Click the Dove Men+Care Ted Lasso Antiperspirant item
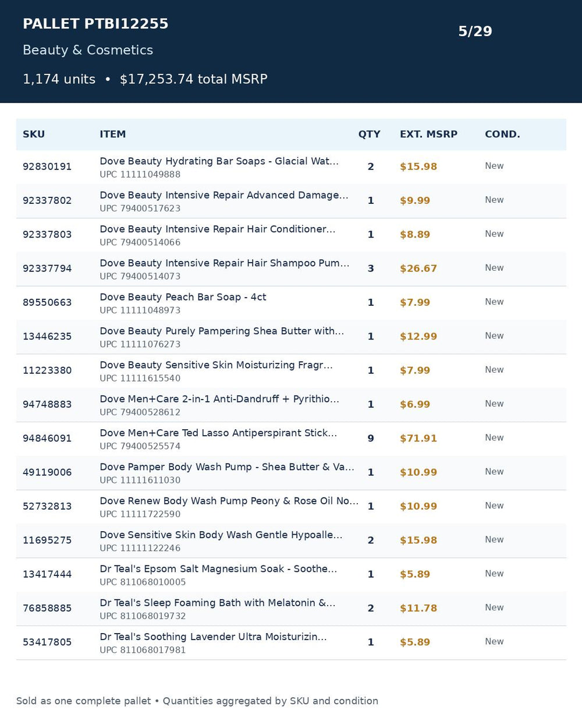This screenshot has height=728, width=582. pyautogui.click(x=218, y=433)
